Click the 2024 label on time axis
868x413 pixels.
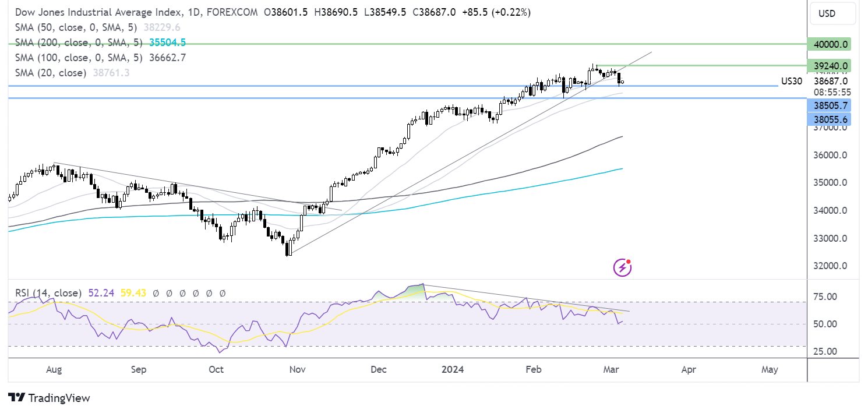(452, 370)
